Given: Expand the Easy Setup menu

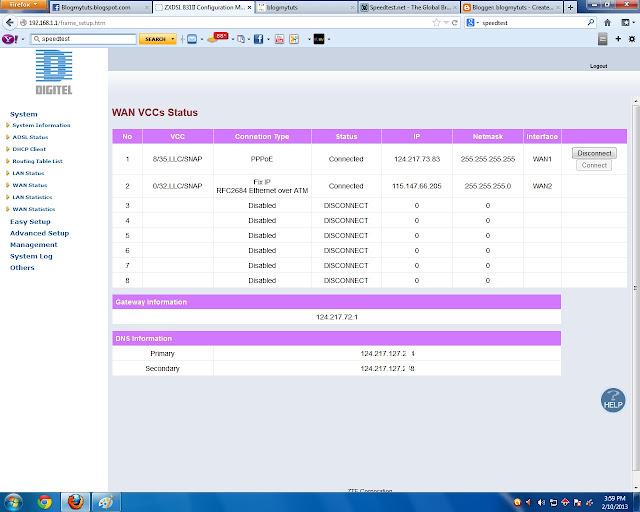Looking at the screenshot, I should tap(30, 222).
